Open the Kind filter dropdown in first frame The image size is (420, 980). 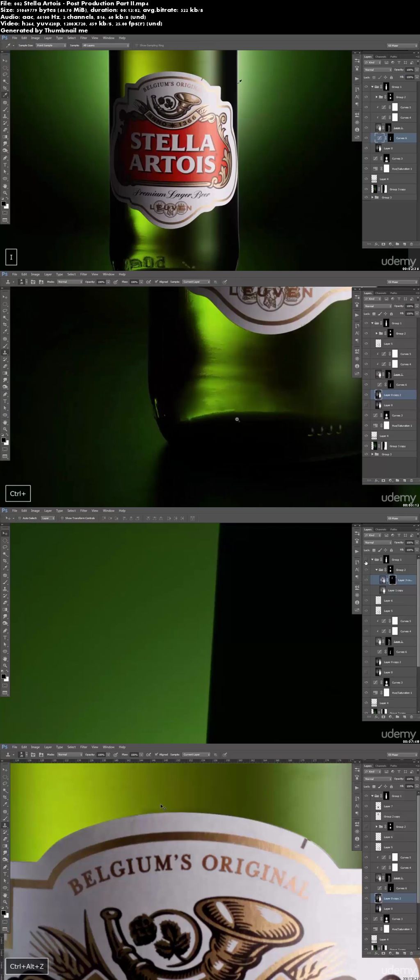[372, 62]
